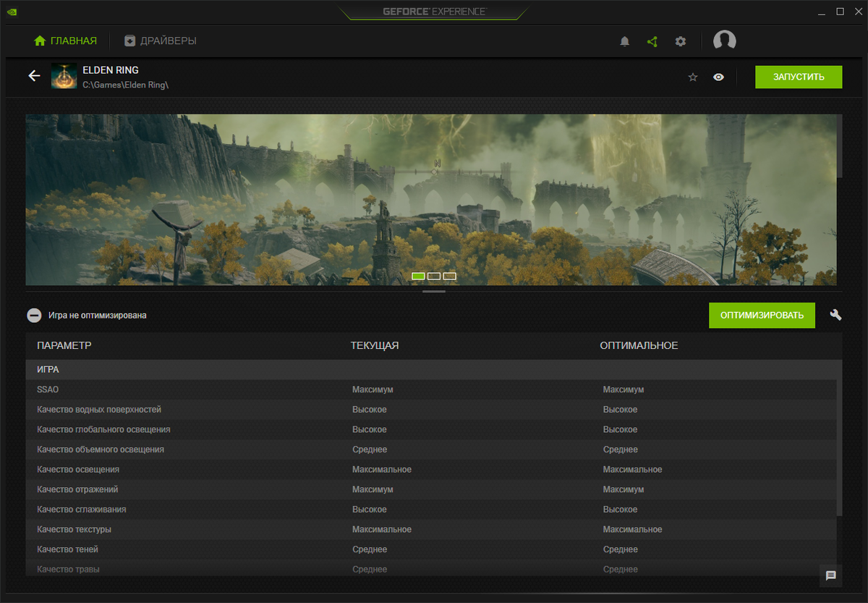The height and width of the screenshot is (603, 868).
Task: Open feedback chat icon
Action: click(831, 575)
